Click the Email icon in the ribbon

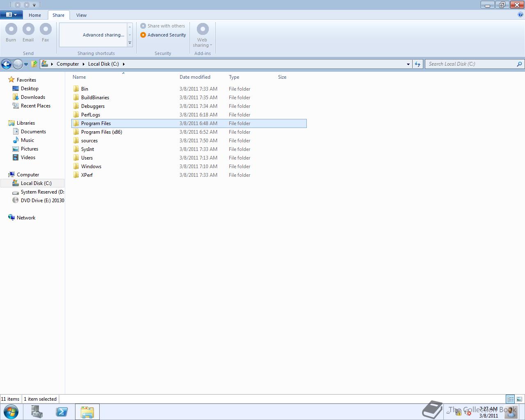(x=28, y=29)
